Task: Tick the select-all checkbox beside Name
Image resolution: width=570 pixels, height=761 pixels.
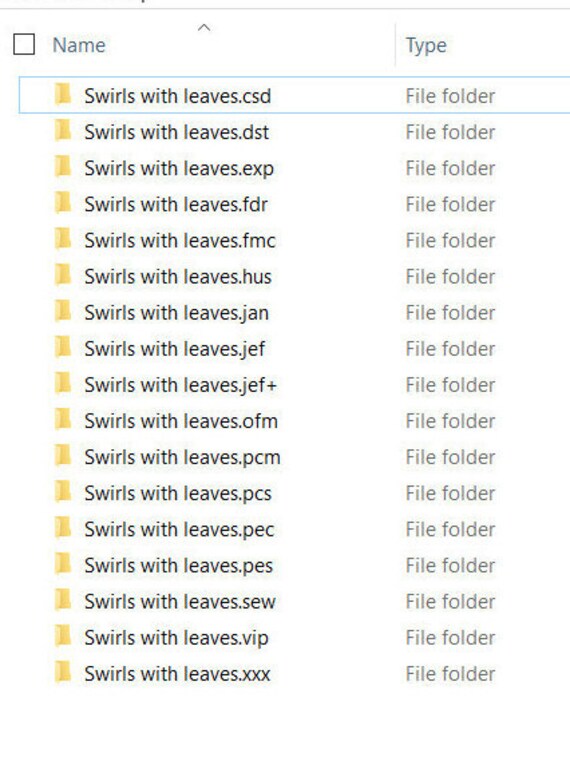Action: [24, 45]
